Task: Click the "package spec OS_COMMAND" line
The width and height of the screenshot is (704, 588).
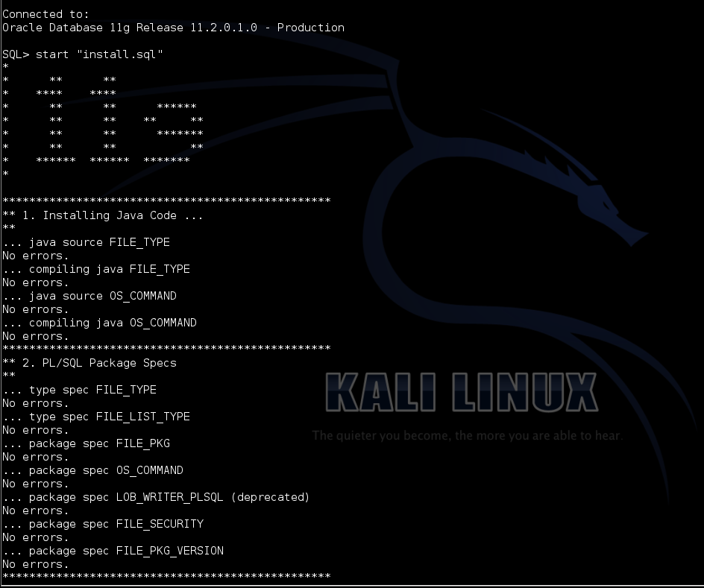Action: click(93, 470)
